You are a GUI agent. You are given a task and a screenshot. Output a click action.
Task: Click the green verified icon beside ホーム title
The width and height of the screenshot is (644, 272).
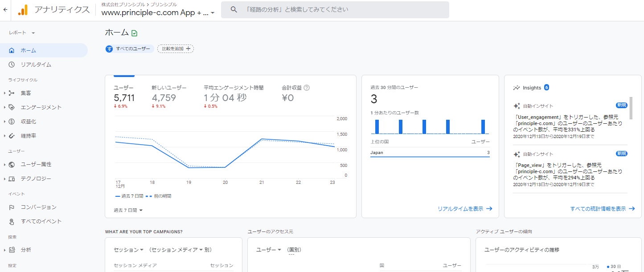click(x=134, y=33)
